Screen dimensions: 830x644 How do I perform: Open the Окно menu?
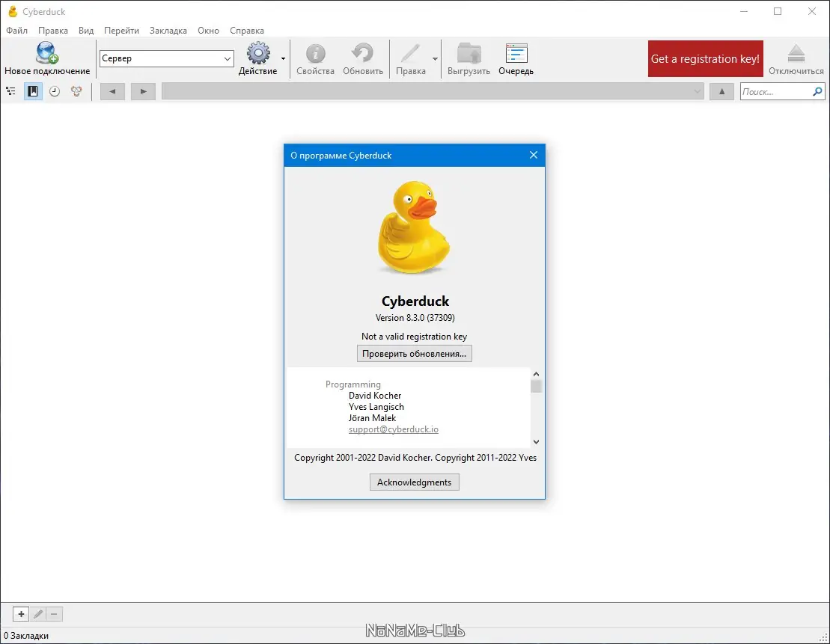(209, 30)
